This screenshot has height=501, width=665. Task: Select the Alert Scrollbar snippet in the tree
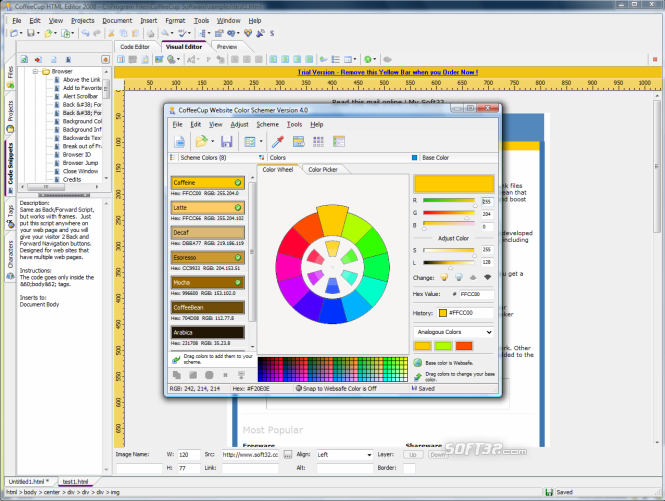[80, 96]
